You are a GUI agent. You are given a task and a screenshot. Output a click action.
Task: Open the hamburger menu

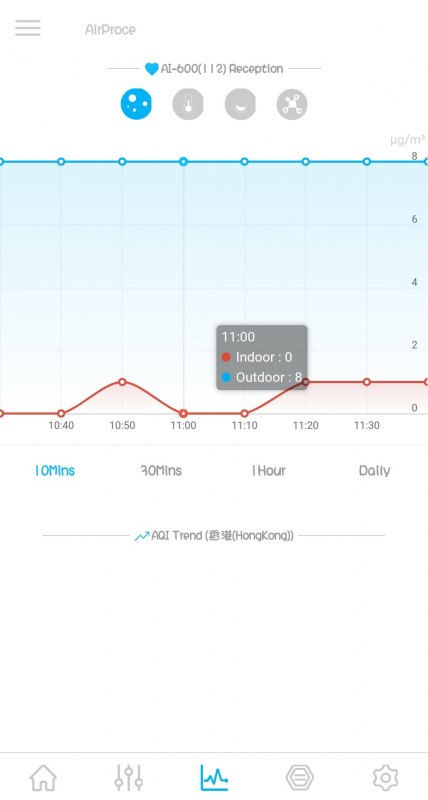click(28, 28)
